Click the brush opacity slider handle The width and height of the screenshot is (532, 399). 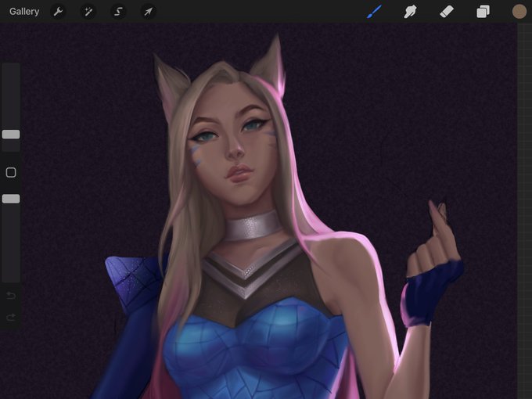[x=11, y=199]
